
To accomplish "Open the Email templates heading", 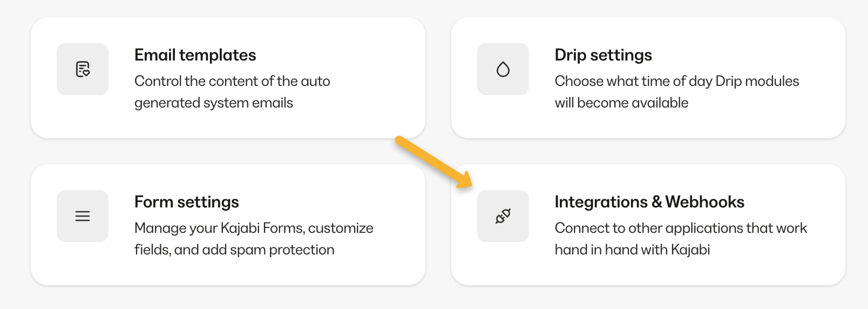I will coord(195,55).
